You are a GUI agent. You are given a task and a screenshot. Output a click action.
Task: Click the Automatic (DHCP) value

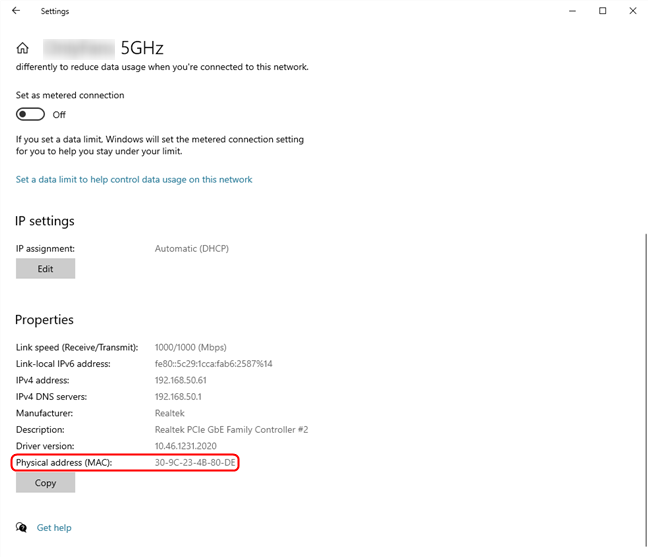[x=192, y=248]
